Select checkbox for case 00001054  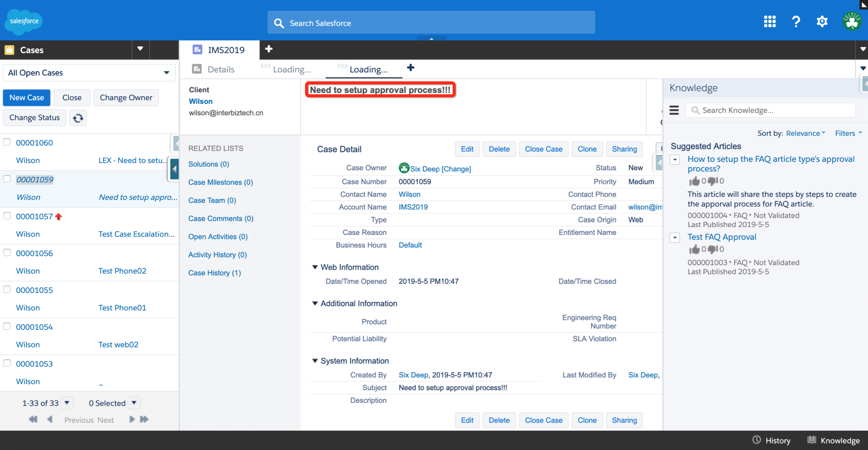pyautogui.click(x=7, y=326)
